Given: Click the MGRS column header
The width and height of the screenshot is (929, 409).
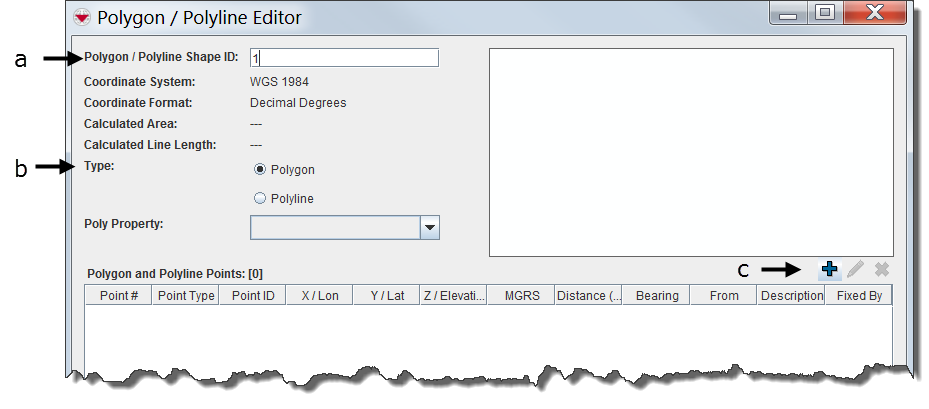Looking at the screenshot, I should tap(521, 296).
